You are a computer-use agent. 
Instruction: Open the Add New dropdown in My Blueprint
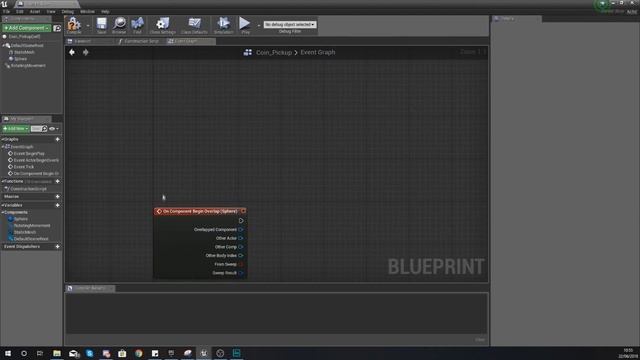(x=16, y=129)
